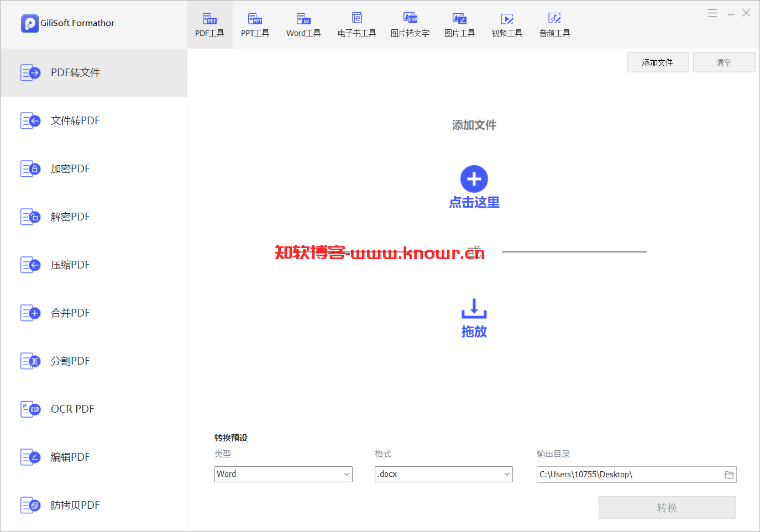Click the OCR PDF sidebar icon
This screenshot has height=532, width=760.
pos(30,409)
